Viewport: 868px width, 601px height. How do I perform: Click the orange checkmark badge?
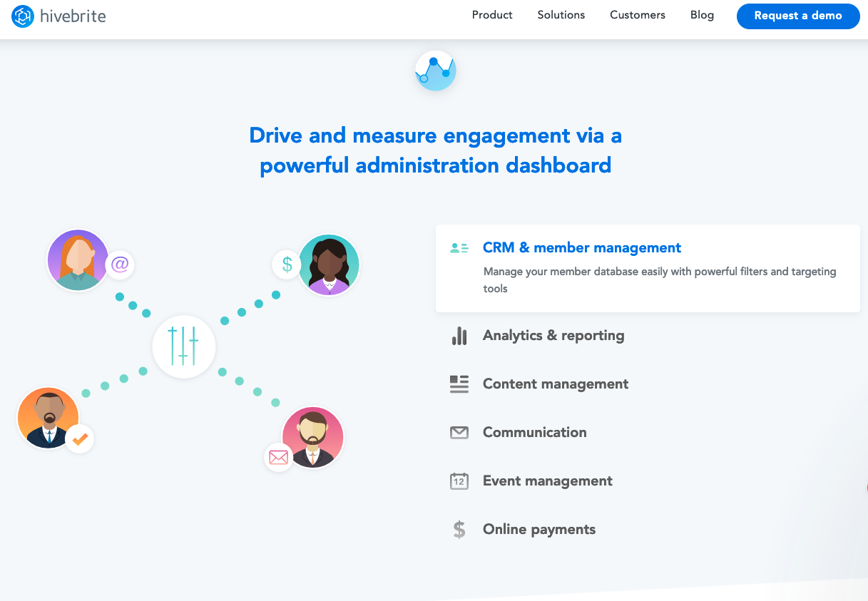click(x=80, y=439)
